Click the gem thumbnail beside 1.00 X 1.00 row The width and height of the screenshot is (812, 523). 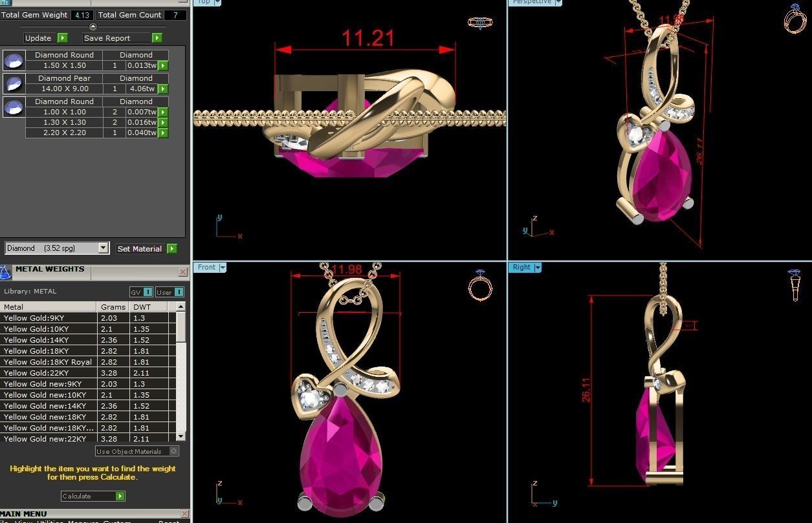[x=14, y=107]
